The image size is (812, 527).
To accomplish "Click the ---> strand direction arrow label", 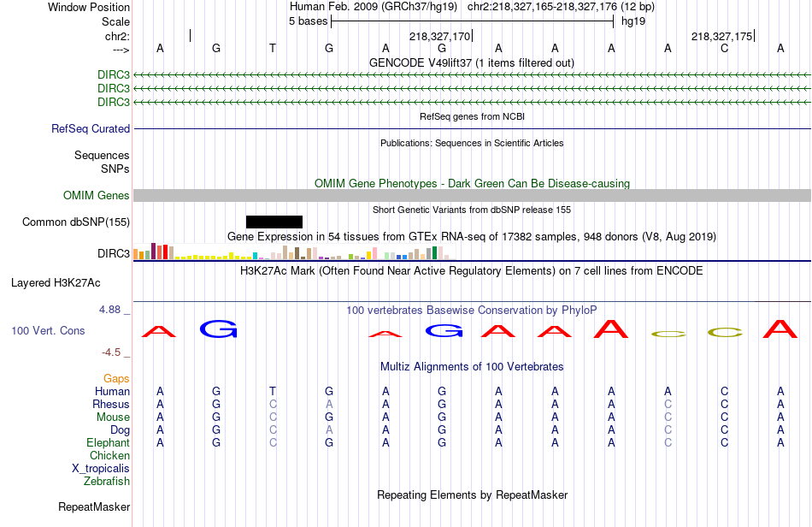I will (121, 50).
